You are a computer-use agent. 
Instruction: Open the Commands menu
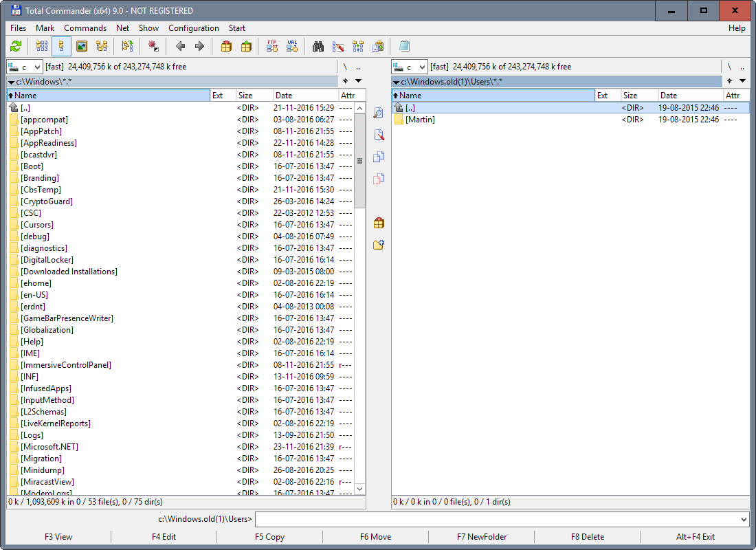85,27
